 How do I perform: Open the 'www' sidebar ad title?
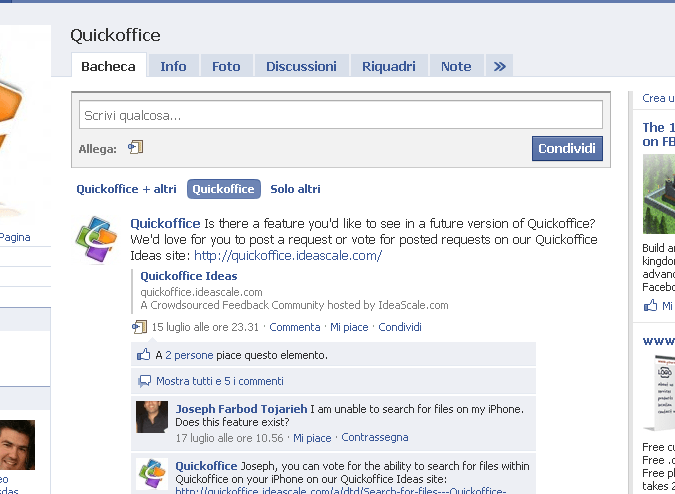(x=659, y=341)
